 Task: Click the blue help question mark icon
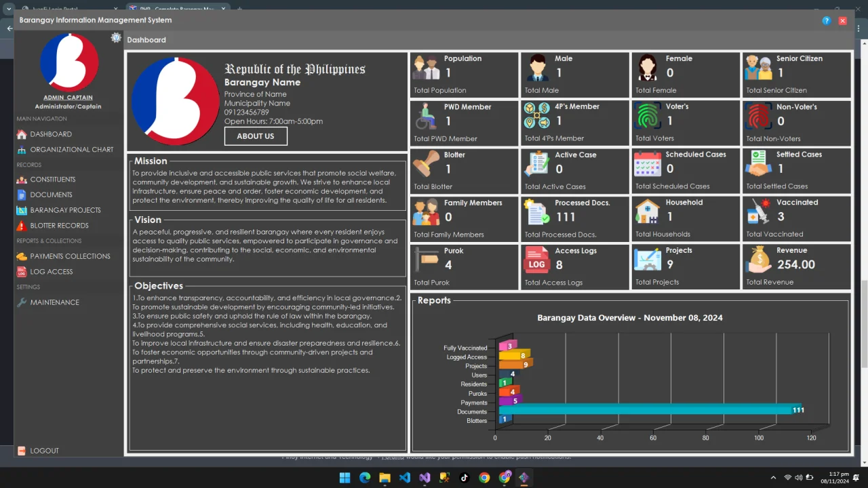(x=827, y=21)
